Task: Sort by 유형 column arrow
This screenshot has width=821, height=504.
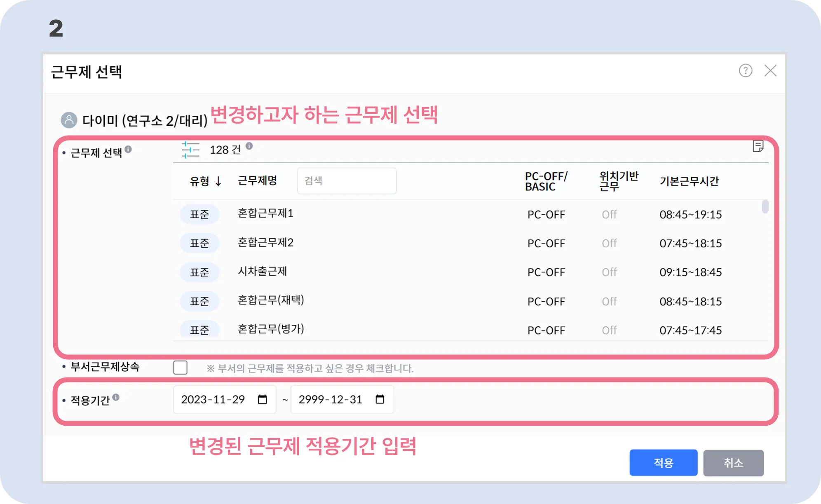Action: point(218,181)
